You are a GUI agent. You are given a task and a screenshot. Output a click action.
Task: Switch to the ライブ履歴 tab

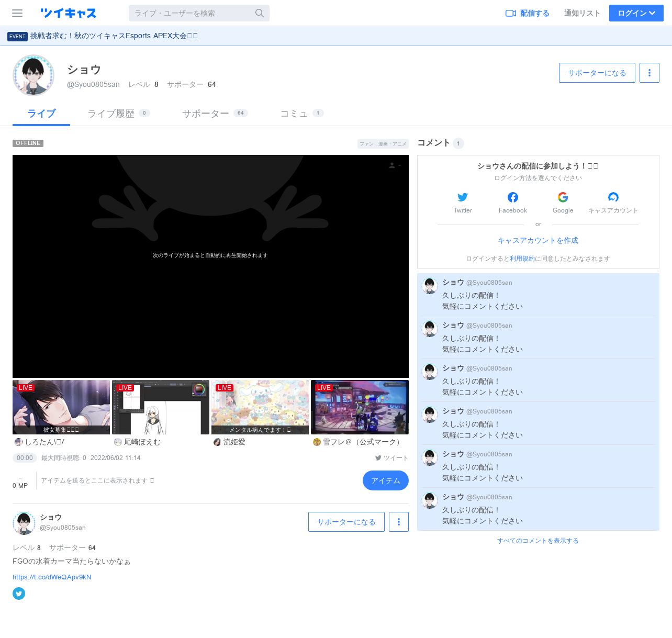click(111, 114)
